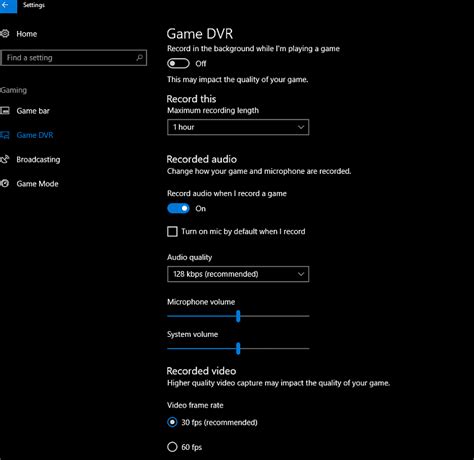Viewport: 474px width, 460px height.
Task: Click the Gaming section label
Action: point(13,90)
